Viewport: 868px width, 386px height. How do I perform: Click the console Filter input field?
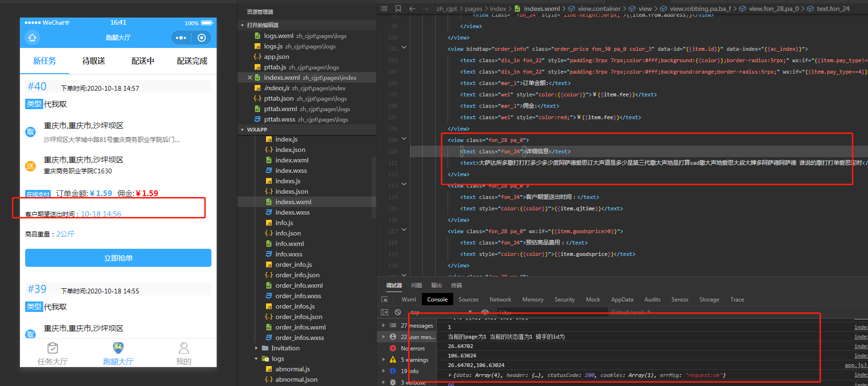pyautogui.click(x=551, y=312)
